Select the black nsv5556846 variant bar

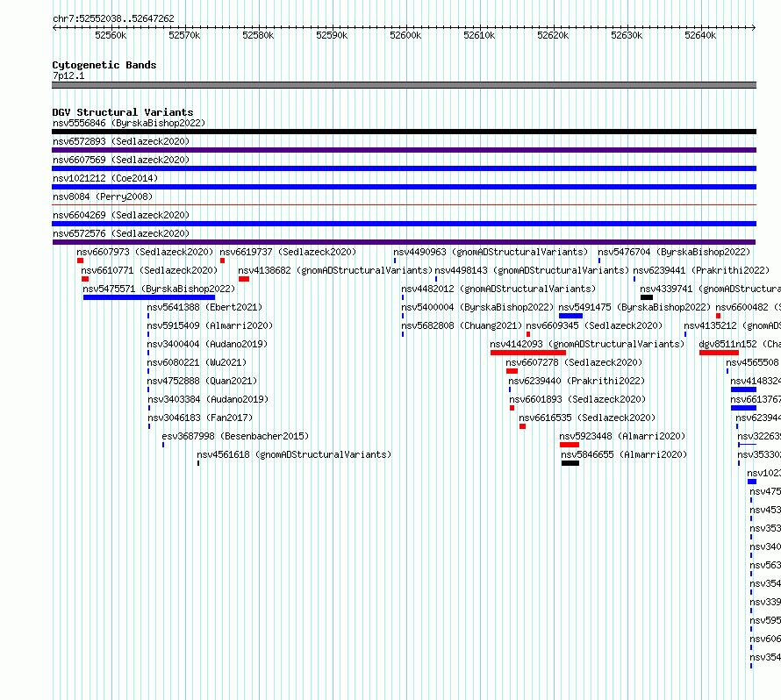tap(404, 132)
